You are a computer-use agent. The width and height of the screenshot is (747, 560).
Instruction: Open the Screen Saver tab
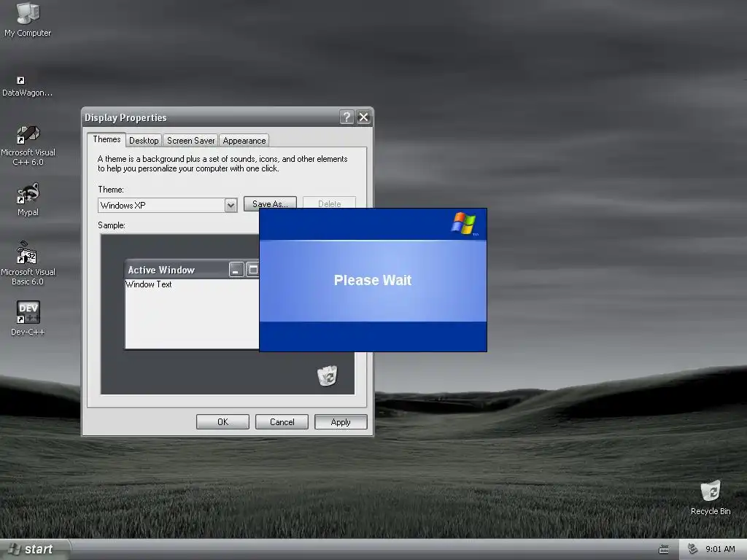pos(190,141)
